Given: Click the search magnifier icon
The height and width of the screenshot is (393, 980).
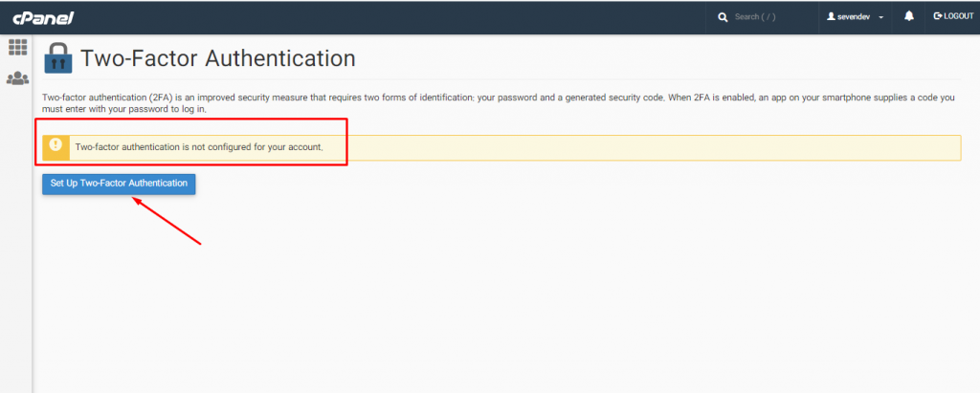Looking at the screenshot, I should tap(724, 17).
